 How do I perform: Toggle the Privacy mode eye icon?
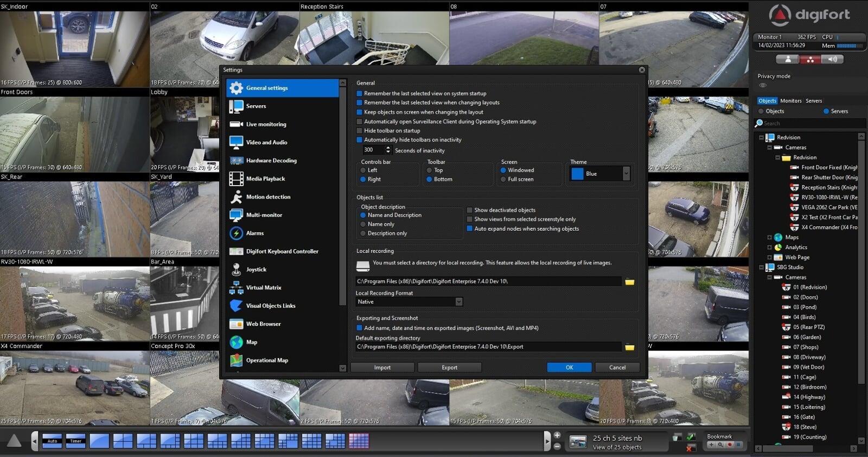pyautogui.click(x=763, y=85)
